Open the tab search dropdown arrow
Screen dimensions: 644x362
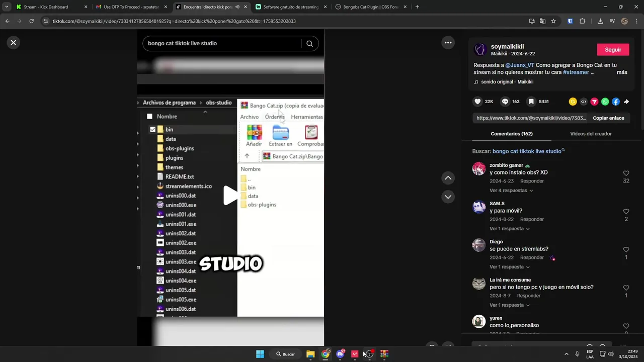pos(7,7)
